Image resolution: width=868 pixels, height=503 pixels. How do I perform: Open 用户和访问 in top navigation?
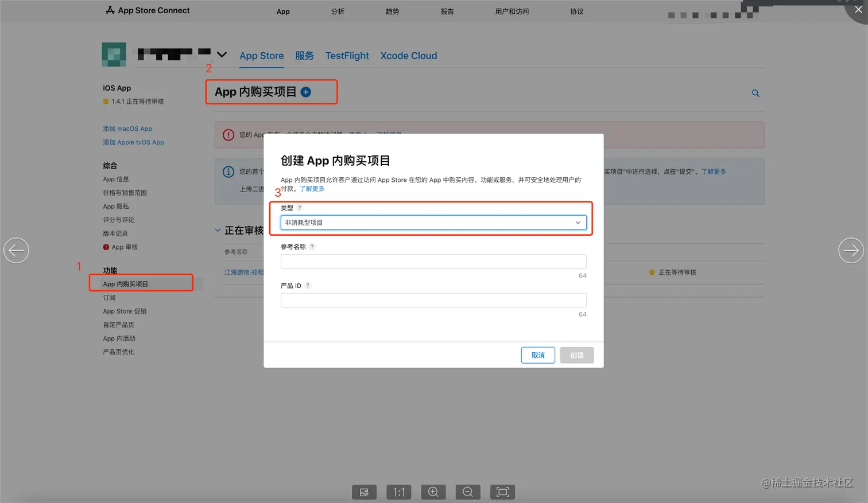tap(512, 11)
